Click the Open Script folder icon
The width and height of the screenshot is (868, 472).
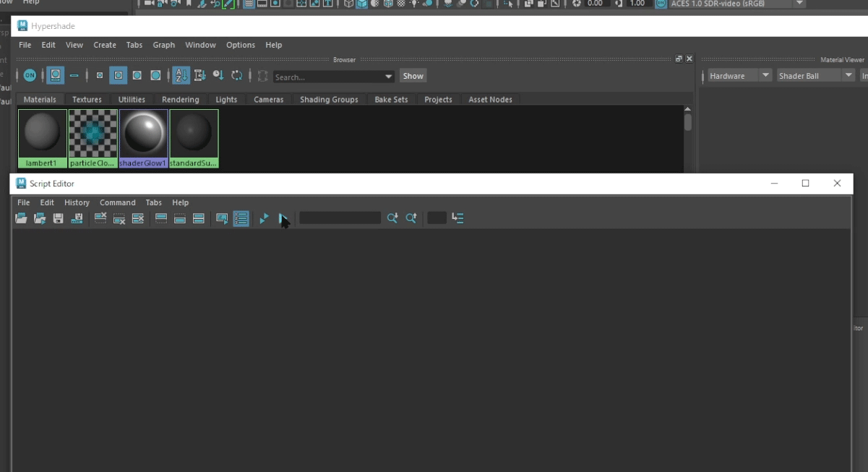[21, 218]
